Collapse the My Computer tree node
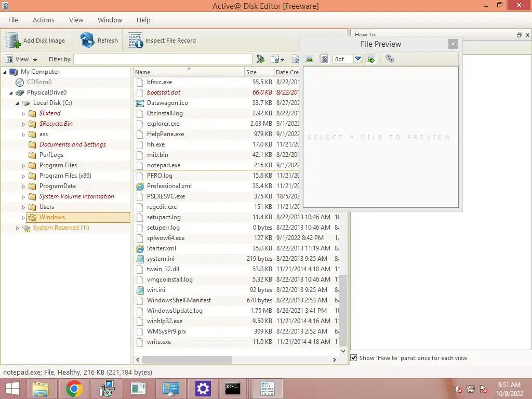The image size is (532, 399). (5, 72)
